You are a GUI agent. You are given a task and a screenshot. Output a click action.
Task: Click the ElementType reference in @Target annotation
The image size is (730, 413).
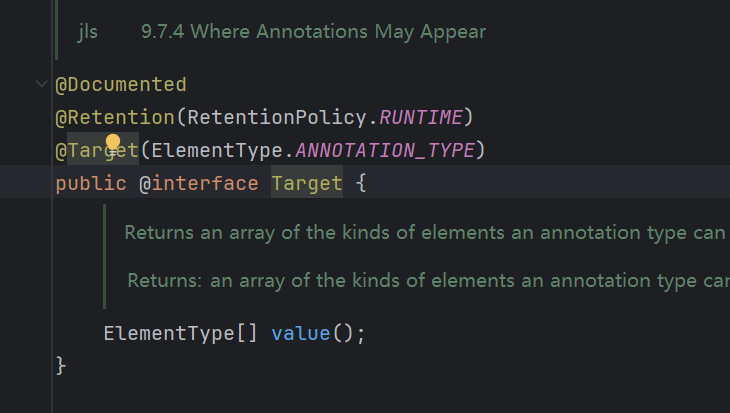[217, 150]
